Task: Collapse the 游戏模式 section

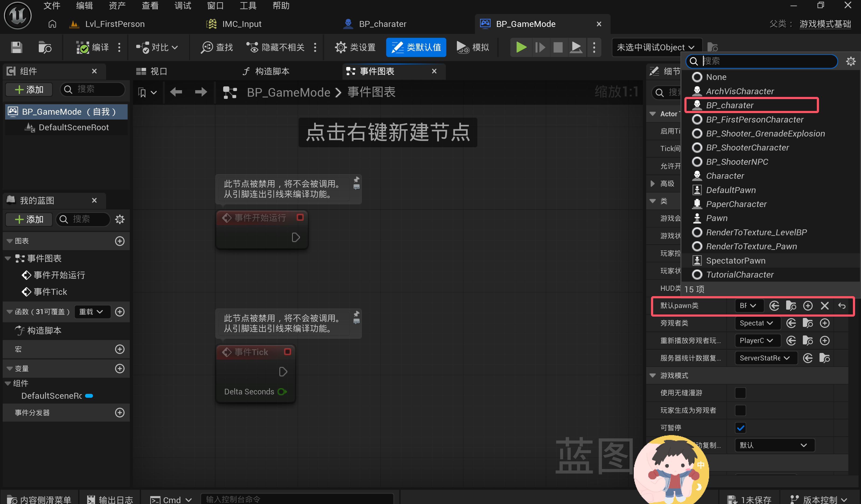Action: 653,375
